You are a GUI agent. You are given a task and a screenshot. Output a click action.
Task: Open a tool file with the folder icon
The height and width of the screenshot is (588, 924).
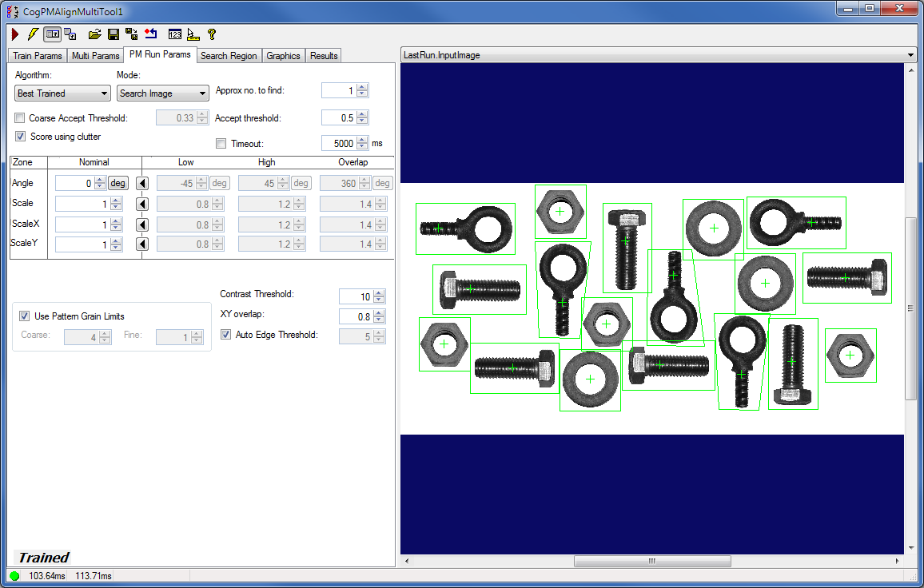(x=95, y=34)
